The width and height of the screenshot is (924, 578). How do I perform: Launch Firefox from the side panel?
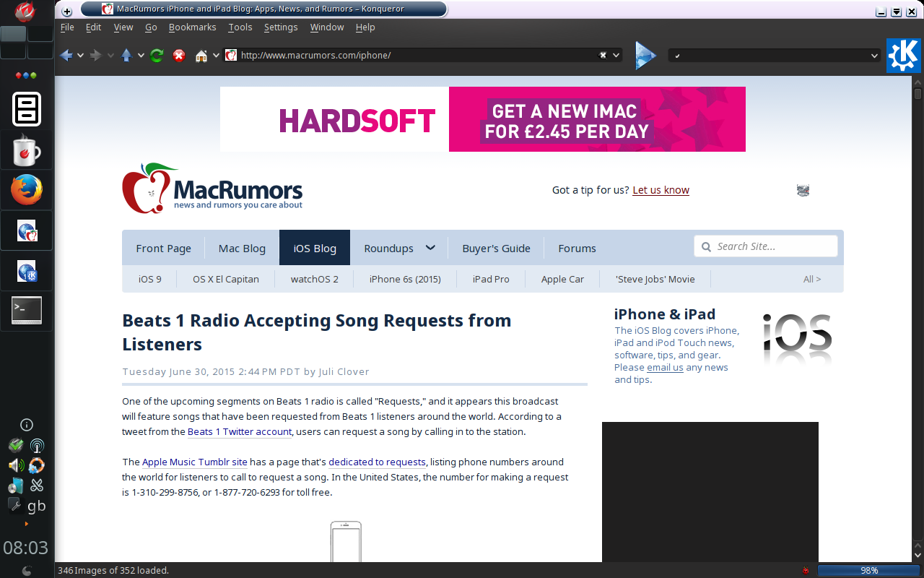(x=27, y=190)
